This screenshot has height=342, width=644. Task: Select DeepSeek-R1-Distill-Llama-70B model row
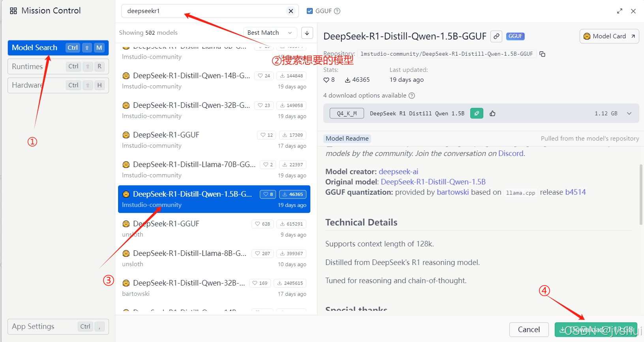pyautogui.click(x=214, y=169)
